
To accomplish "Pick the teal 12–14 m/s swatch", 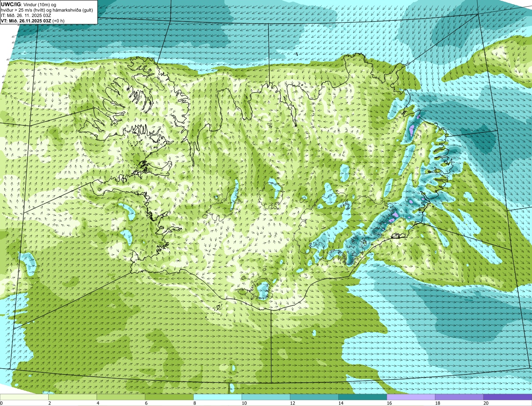I will click(x=314, y=397).
